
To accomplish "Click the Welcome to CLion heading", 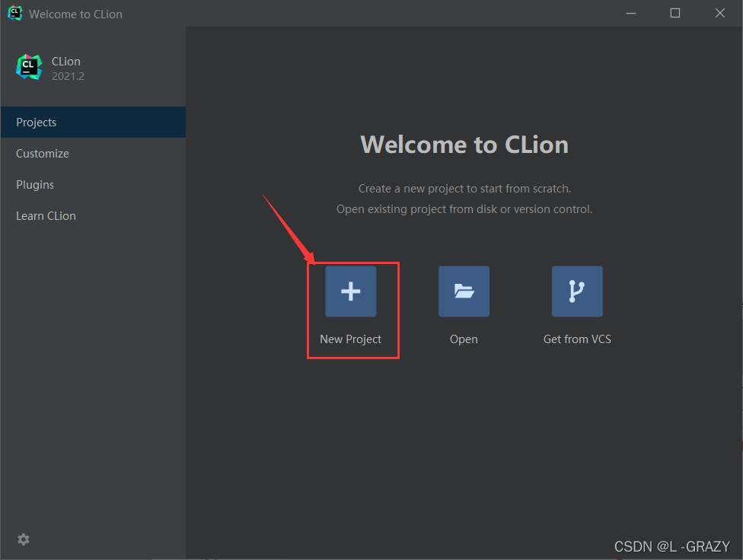I will [464, 145].
